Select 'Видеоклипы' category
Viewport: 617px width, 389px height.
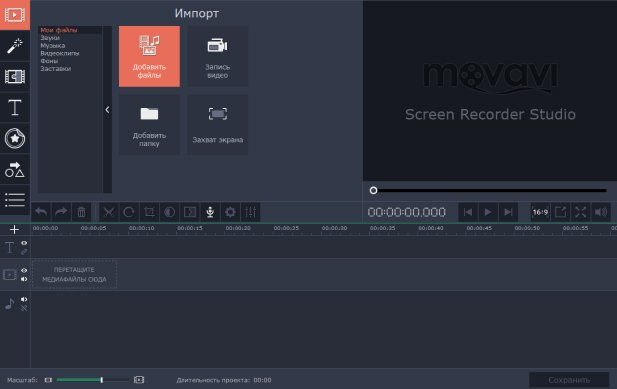pyautogui.click(x=60, y=53)
